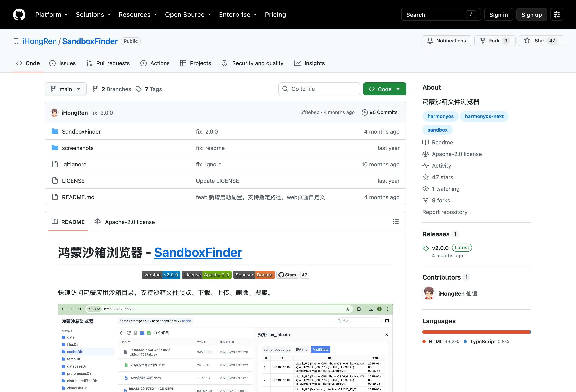The image size is (576, 392).
Task: Expand the Solutions menu
Action: tap(93, 15)
